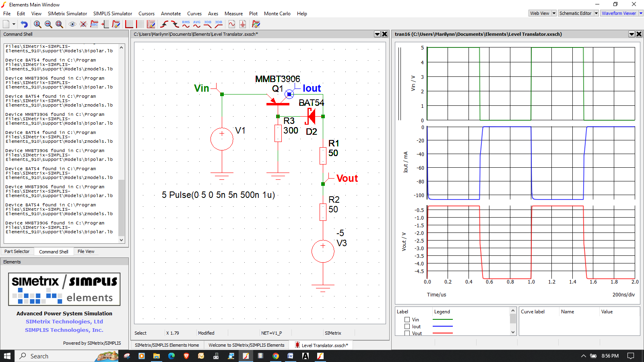
Task: Click the vertical zoom magnifier icon
Action: click(x=37, y=24)
